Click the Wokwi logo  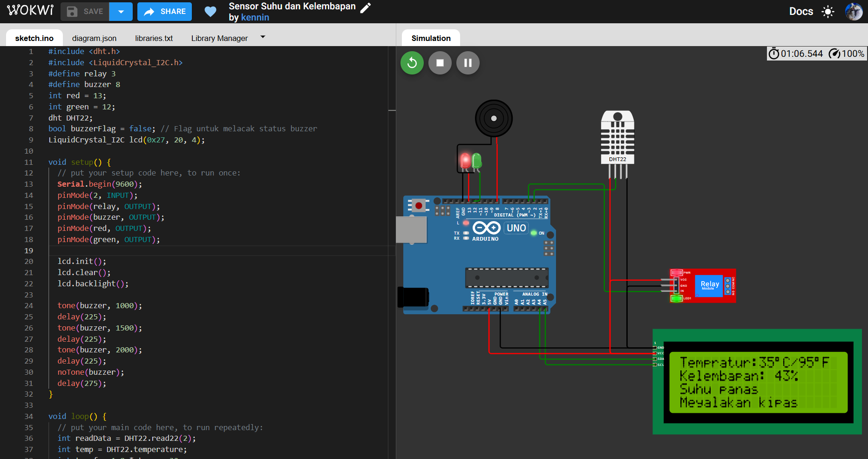[x=30, y=11]
